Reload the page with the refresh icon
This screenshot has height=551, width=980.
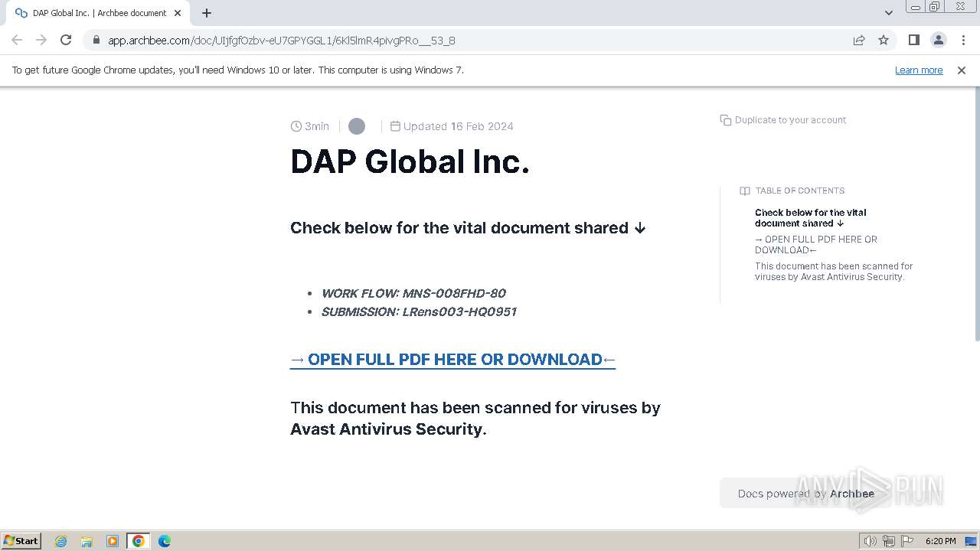(66, 40)
